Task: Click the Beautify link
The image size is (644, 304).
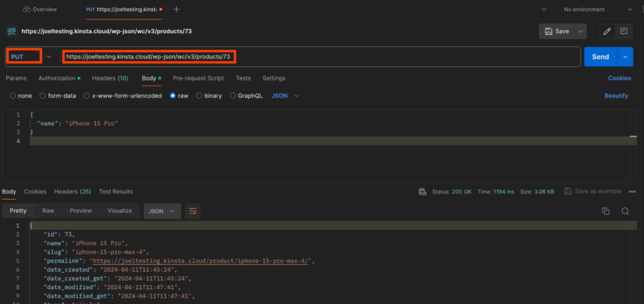Action: pos(616,96)
